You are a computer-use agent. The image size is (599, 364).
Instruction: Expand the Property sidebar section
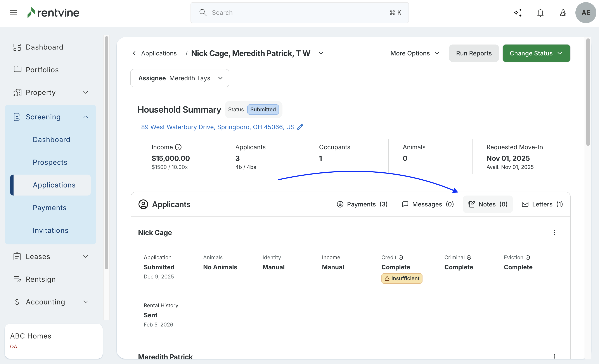coord(86,93)
